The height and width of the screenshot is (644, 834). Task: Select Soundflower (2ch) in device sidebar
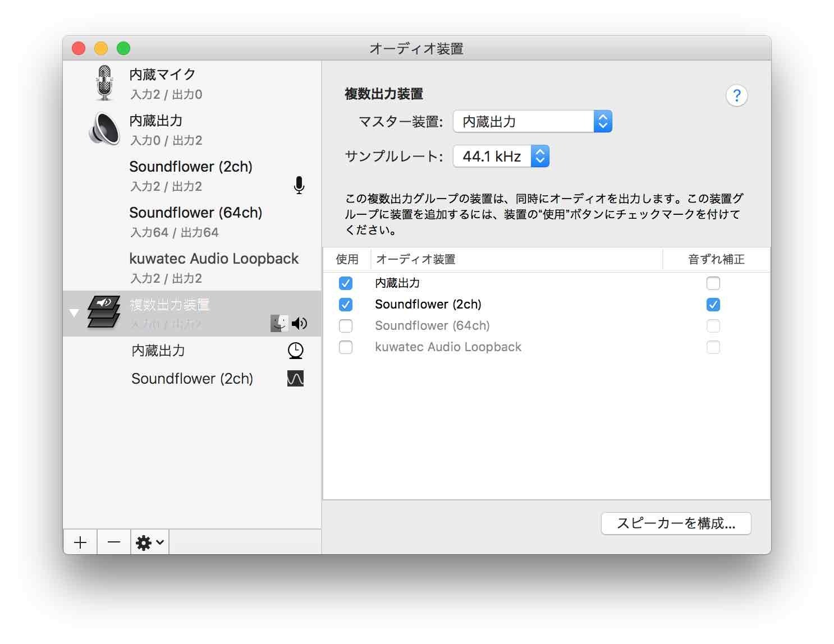[192, 176]
